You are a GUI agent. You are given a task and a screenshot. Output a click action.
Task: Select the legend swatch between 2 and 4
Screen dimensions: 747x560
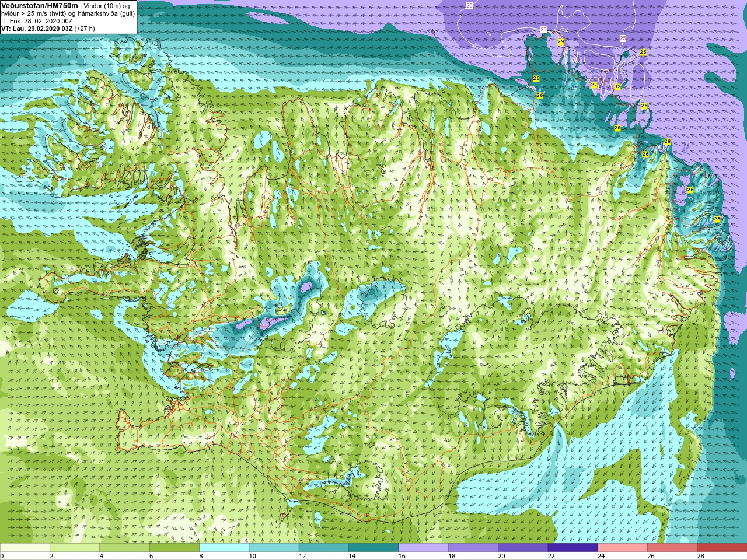(x=75, y=548)
